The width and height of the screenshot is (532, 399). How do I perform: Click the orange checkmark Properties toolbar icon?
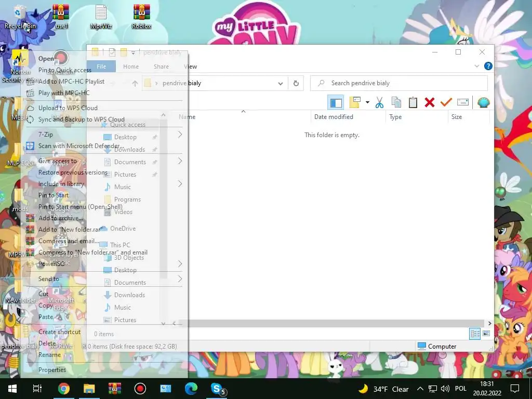(x=446, y=102)
